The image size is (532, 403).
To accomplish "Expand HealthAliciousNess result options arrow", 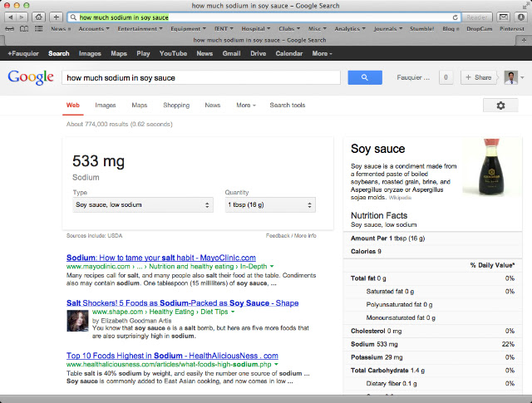I will point(276,364).
